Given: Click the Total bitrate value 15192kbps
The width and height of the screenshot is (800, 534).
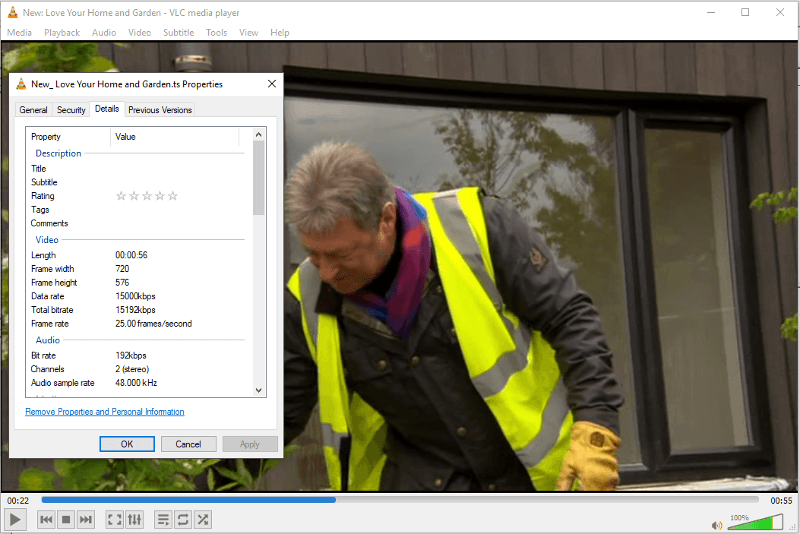Looking at the screenshot, I should [135, 310].
